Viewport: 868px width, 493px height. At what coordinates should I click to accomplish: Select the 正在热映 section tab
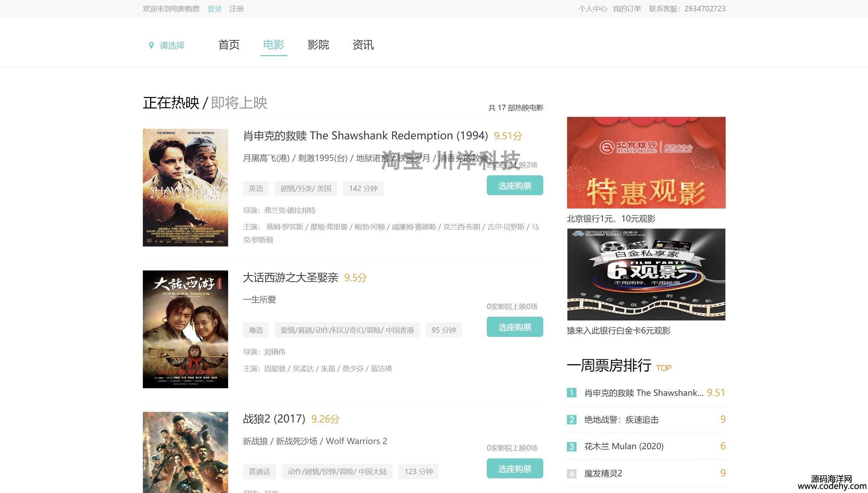[x=171, y=103]
